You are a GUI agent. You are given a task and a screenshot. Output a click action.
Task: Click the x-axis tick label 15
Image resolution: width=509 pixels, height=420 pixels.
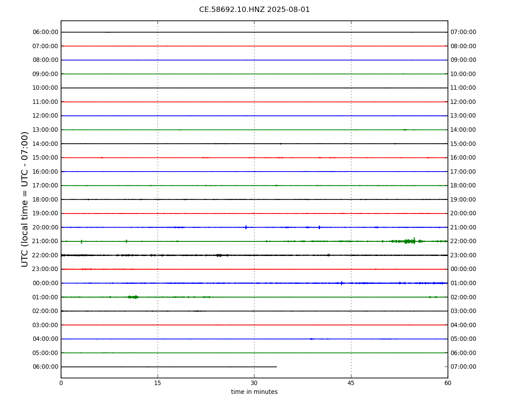[158, 383]
